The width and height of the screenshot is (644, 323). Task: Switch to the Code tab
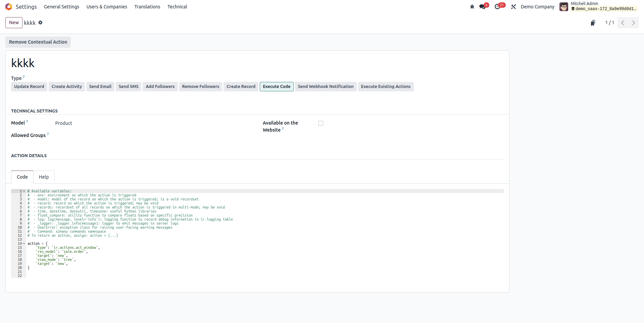coord(22,177)
